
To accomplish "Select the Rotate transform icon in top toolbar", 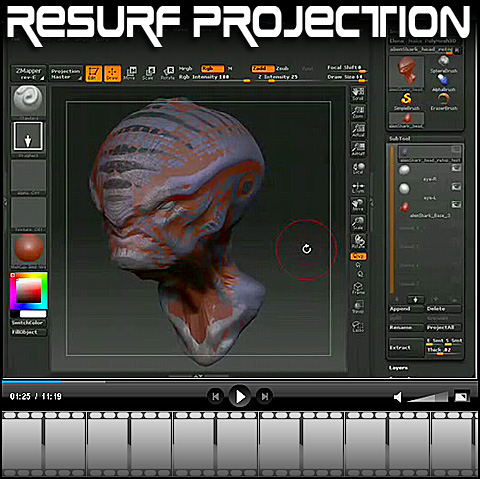I will [x=168, y=73].
